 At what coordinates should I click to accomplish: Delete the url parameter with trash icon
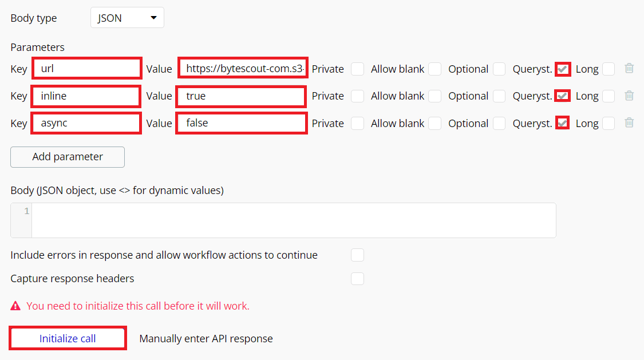pos(629,69)
